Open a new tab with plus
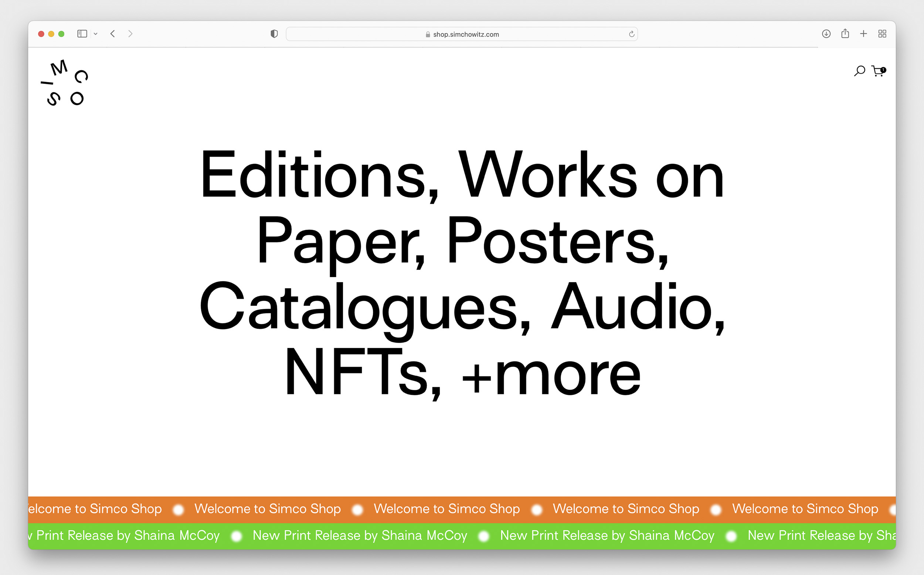The height and width of the screenshot is (575, 924). [863, 34]
